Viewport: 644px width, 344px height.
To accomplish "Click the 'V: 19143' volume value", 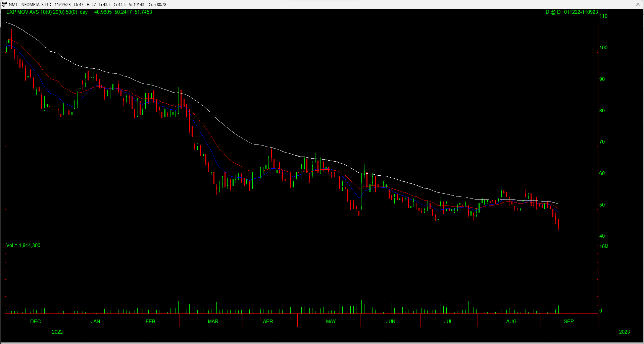I will 136,5.
